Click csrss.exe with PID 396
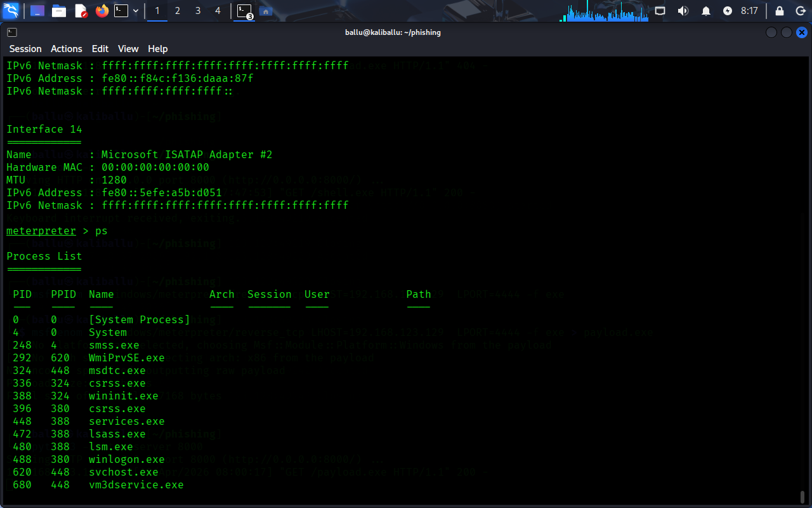 tap(79, 408)
